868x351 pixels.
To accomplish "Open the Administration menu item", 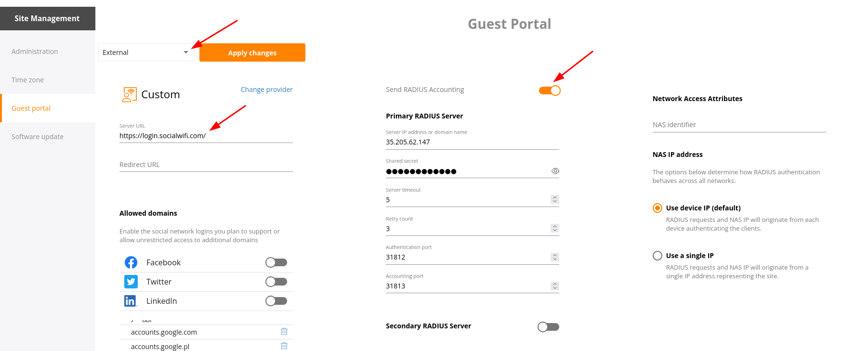I will pyautogui.click(x=35, y=52).
